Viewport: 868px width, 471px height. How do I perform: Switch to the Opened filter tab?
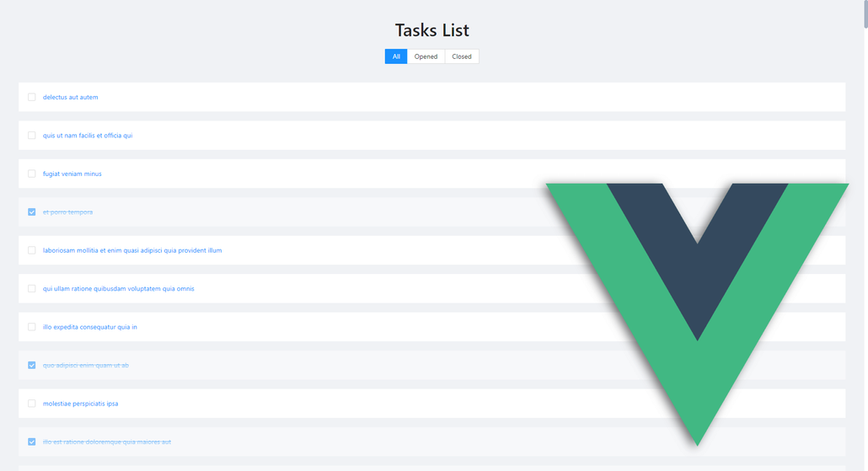click(x=426, y=56)
